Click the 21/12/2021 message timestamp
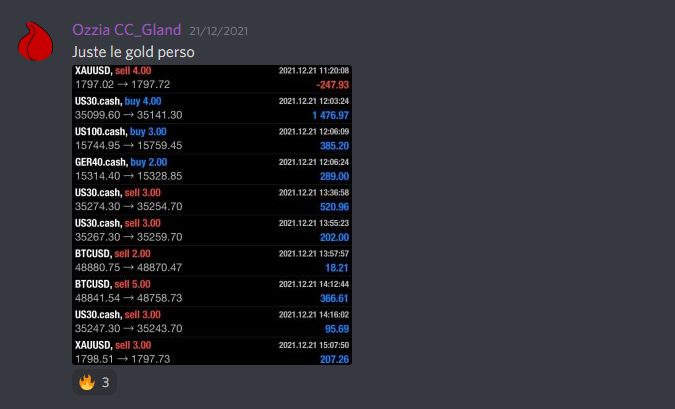 point(219,31)
